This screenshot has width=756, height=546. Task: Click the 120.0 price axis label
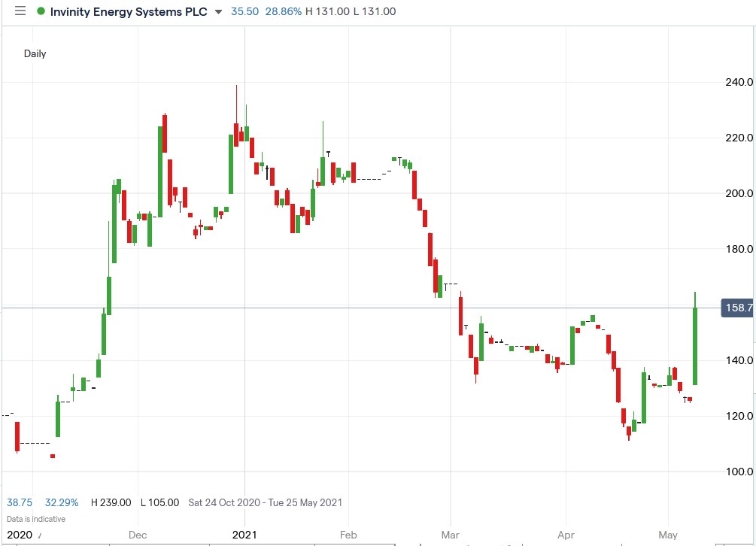tap(739, 416)
